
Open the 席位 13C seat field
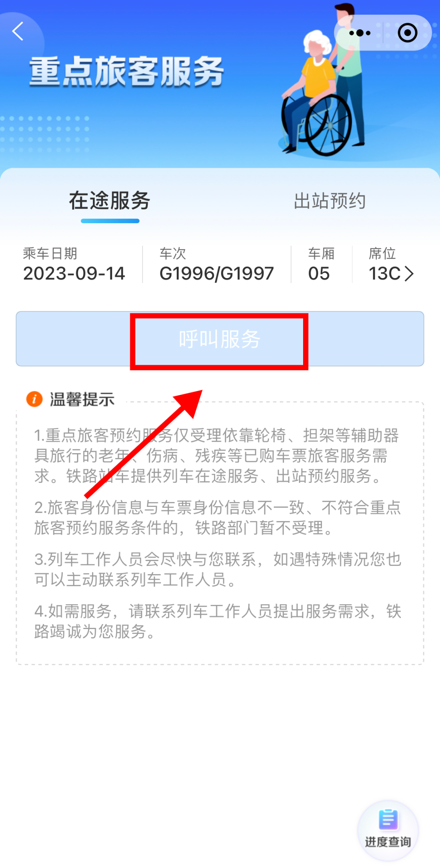pos(391,264)
